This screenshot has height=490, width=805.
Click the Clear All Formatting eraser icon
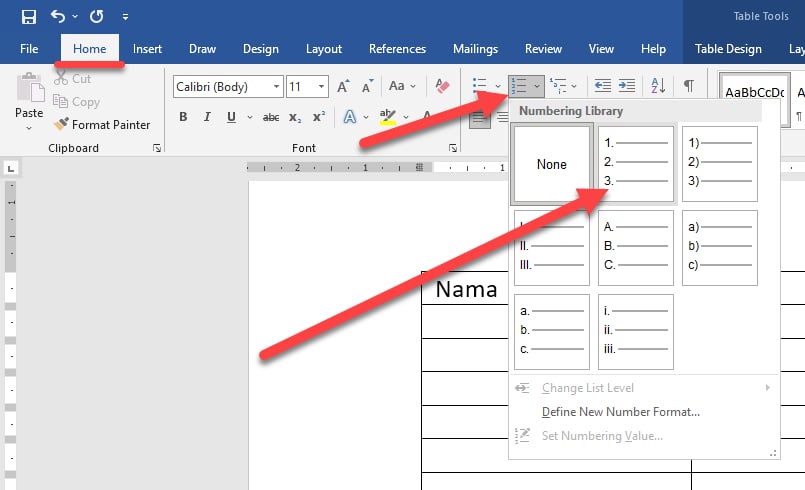(x=443, y=87)
